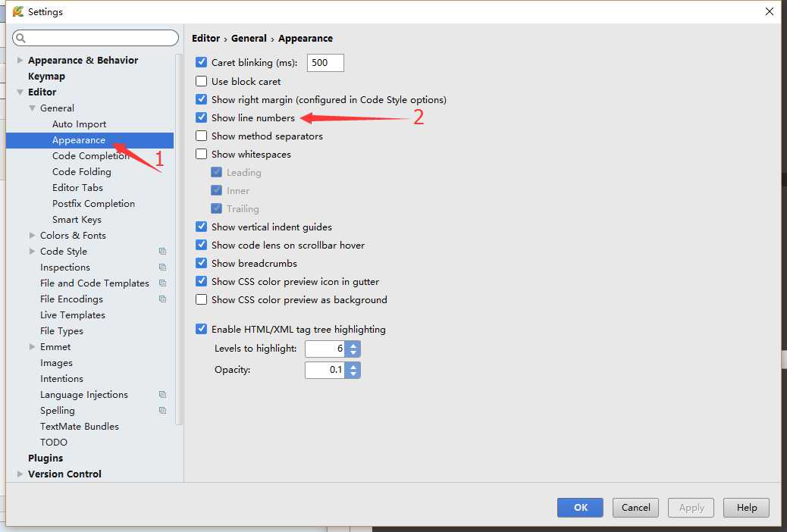This screenshot has height=532, width=787.
Task: Open Plugins settings page
Action: point(45,458)
